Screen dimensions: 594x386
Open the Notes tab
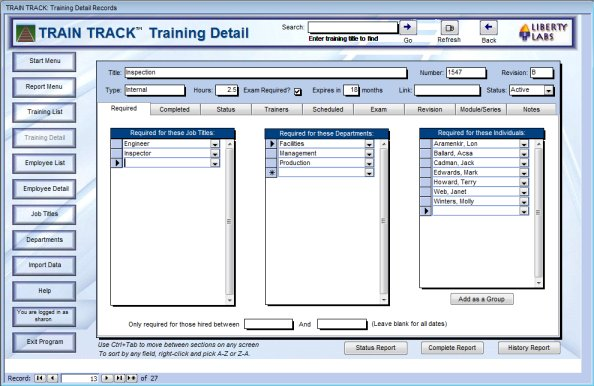[531, 109]
